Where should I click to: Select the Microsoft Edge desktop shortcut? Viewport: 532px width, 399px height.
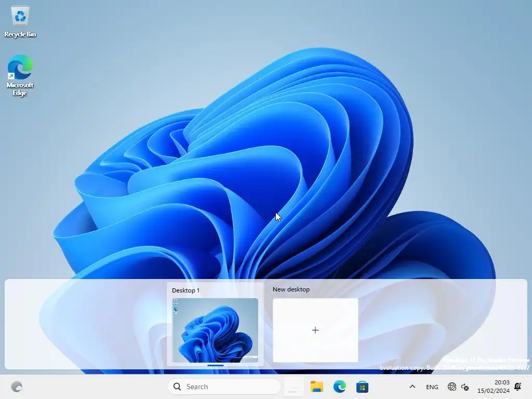[x=20, y=75]
